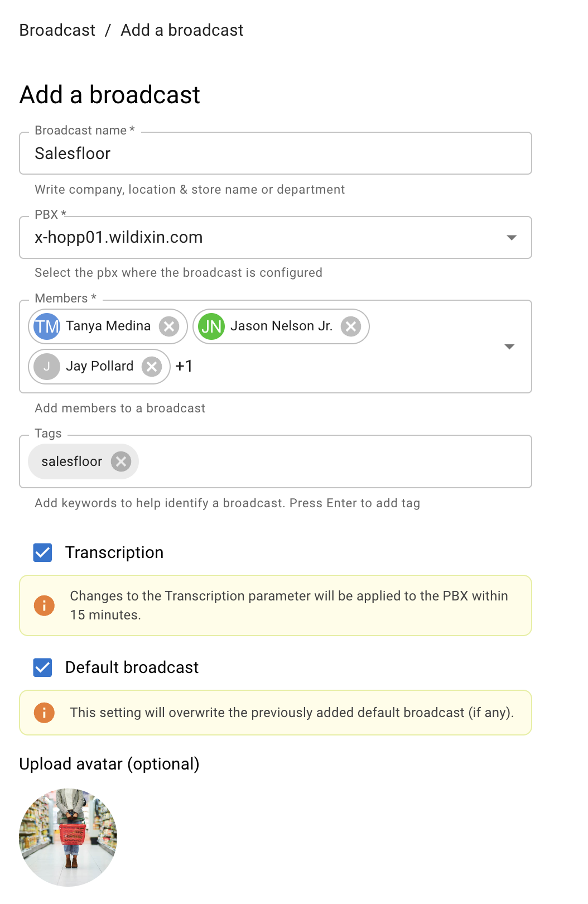Delete the salesfloor tag
588x904 pixels.
[121, 461]
